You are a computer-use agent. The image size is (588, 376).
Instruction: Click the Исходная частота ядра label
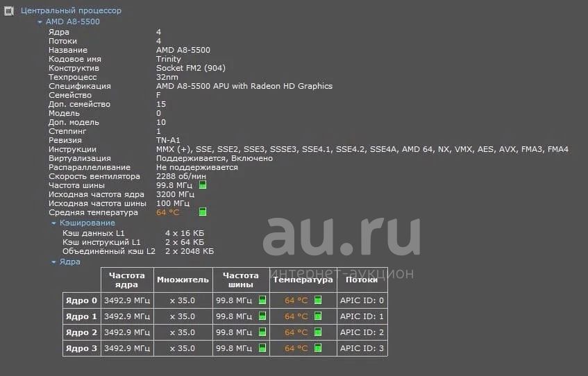[96, 194]
